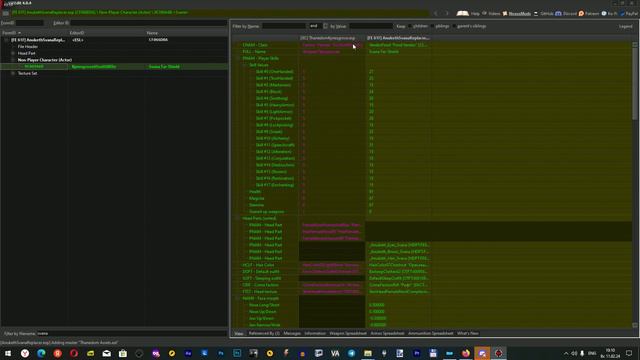Toggle the parent's siblings checkbox

[454, 26]
